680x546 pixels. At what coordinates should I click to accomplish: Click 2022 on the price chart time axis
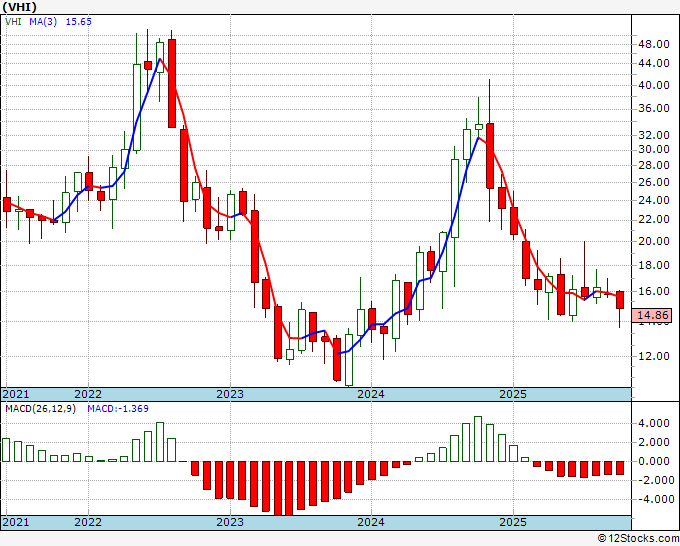pos(88,394)
